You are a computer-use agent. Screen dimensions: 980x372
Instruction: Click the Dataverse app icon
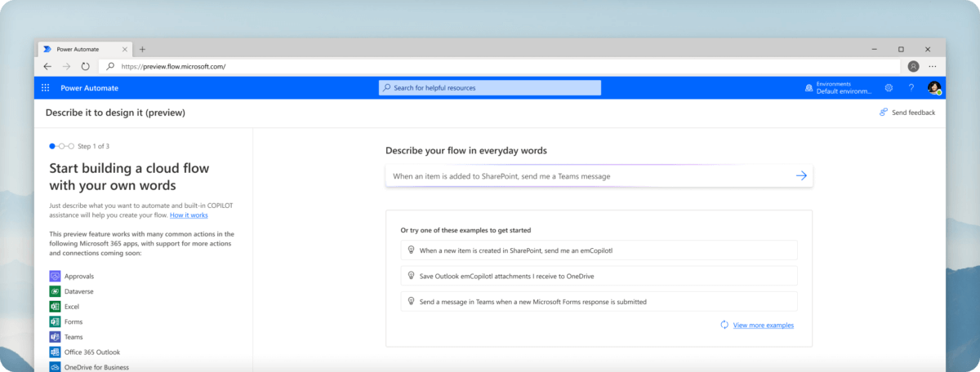tap(55, 291)
